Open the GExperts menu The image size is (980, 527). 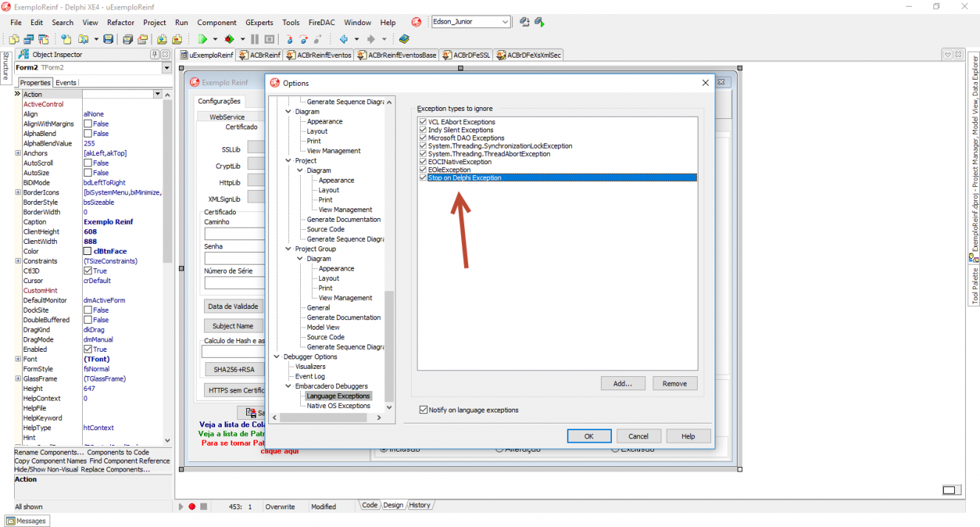(x=259, y=22)
